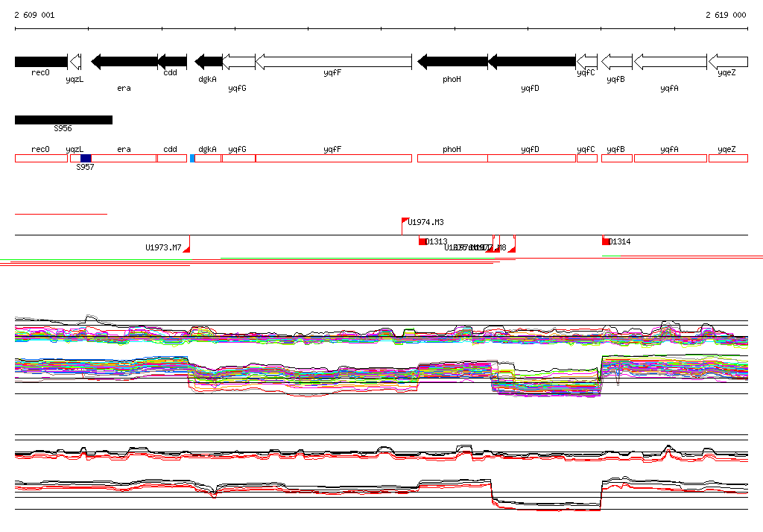Screen dimensions: 763x532
Task: Click the 'era' label under the black arrow
Action: pyautogui.click(x=124, y=88)
